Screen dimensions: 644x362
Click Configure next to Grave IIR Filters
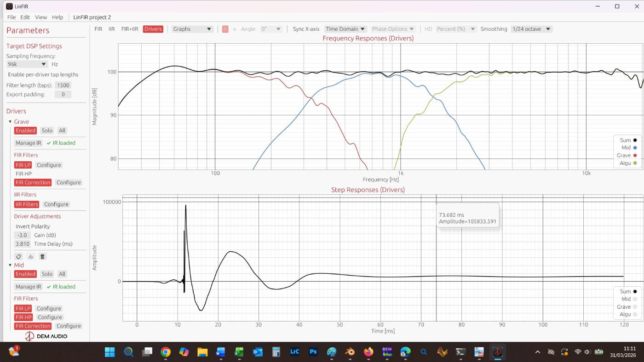point(56,204)
